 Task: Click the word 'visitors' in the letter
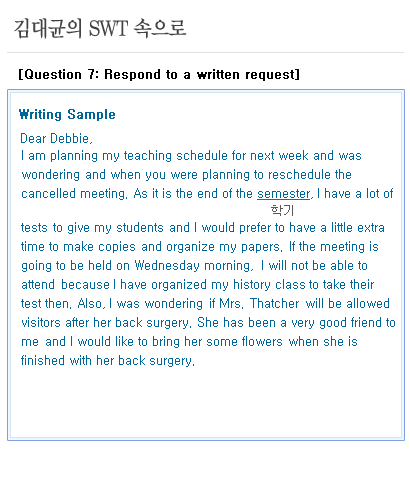[x=41, y=323]
